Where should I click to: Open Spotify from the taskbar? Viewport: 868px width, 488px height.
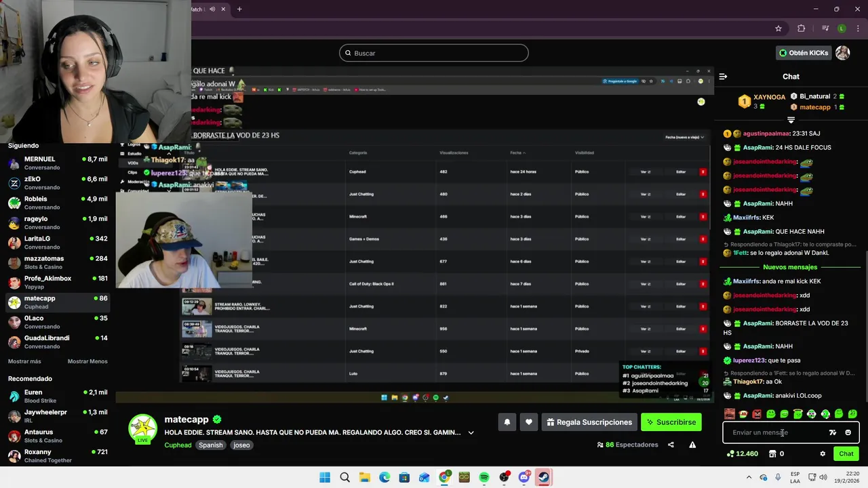pyautogui.click(x=484, y=477)
